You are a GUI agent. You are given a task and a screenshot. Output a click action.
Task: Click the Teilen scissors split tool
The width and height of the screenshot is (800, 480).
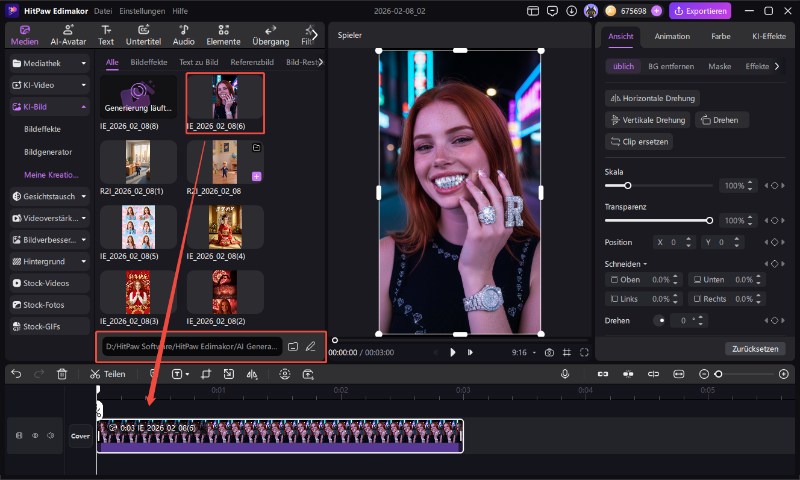click(107, 373)
